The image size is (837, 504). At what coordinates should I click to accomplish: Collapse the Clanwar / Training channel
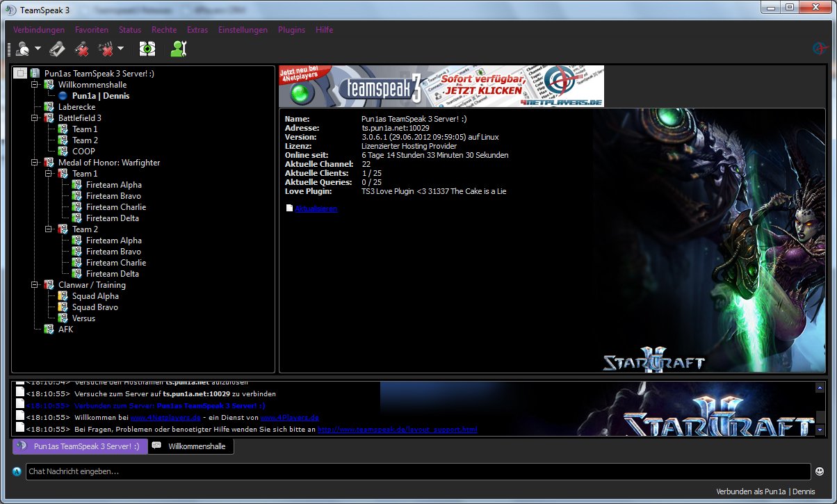click(x=35, y=284)
